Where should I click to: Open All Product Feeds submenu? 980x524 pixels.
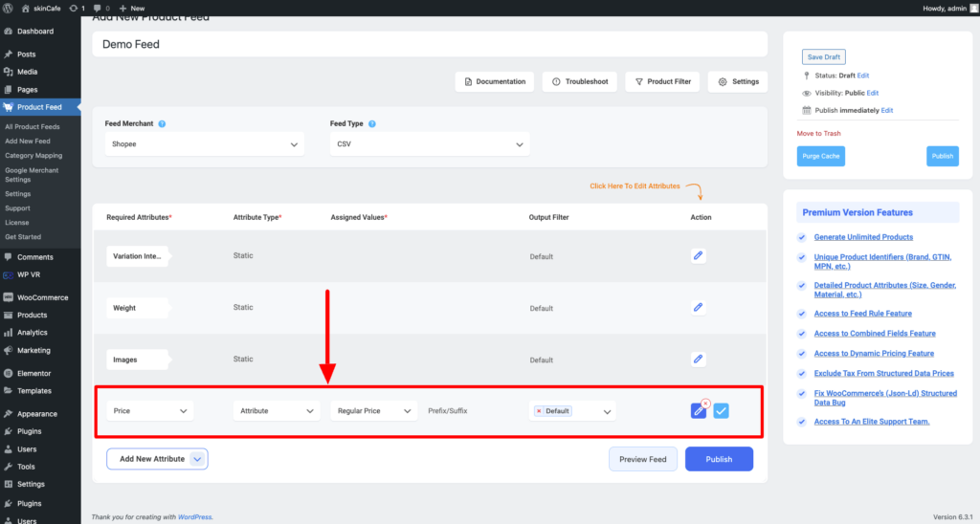tap(32, 127)
